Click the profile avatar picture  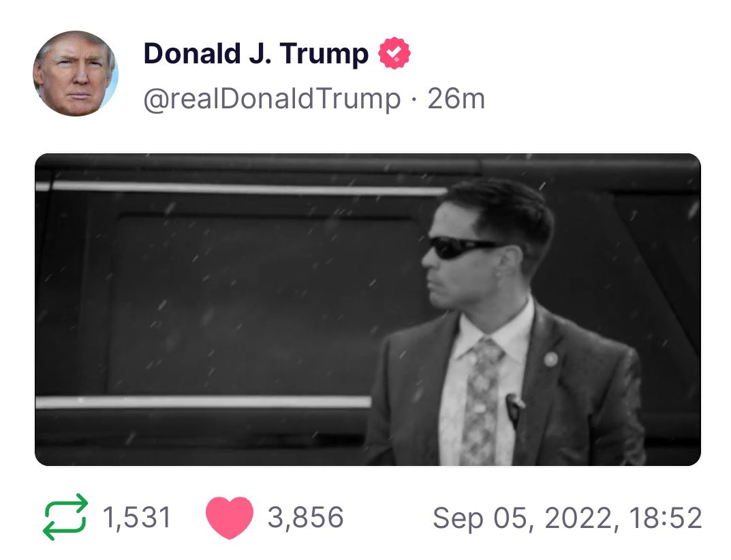click(75, 74)
